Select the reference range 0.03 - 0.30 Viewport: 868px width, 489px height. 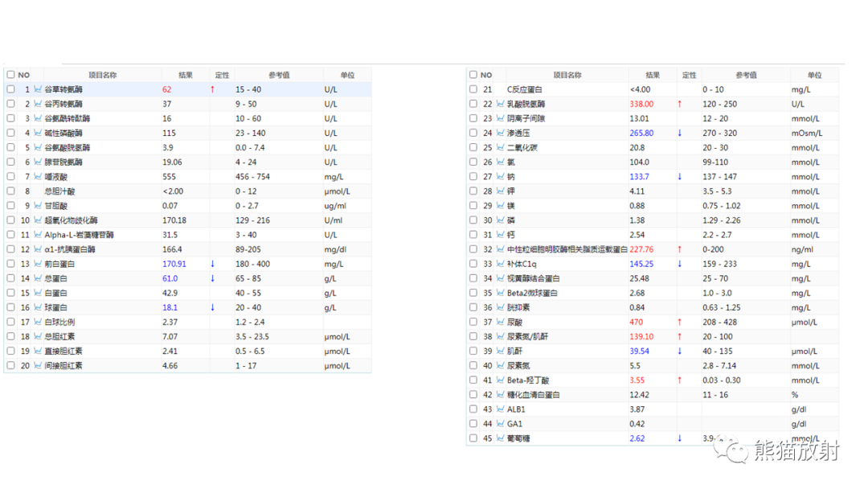[x=721, y=380]
